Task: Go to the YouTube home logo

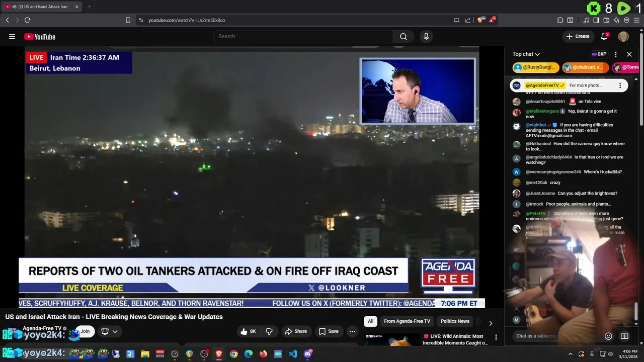Action: click(40, 36)
